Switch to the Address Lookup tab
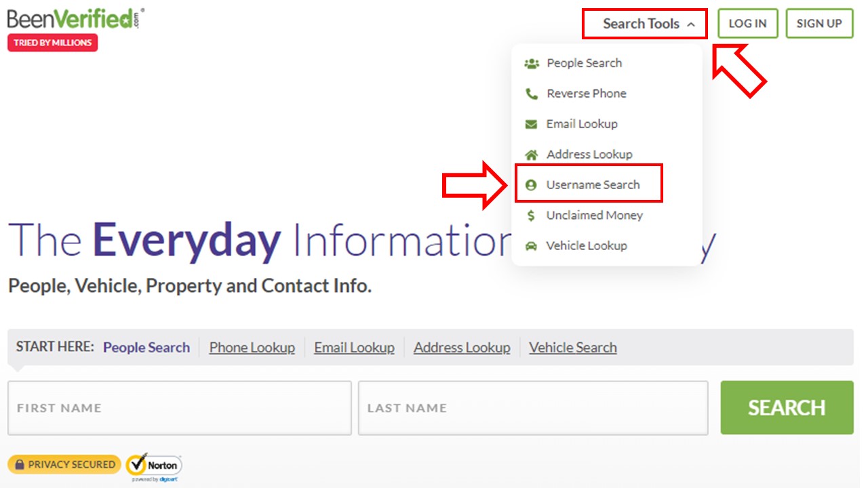 click(462, 348)
